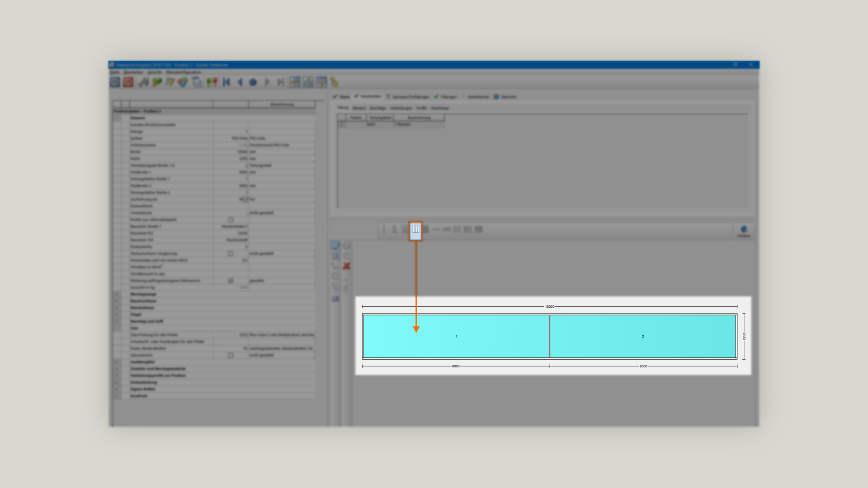Click glass field 1 in the drawing
The height and width of the screenshot is (488, 868).
[x=457, y=336]
